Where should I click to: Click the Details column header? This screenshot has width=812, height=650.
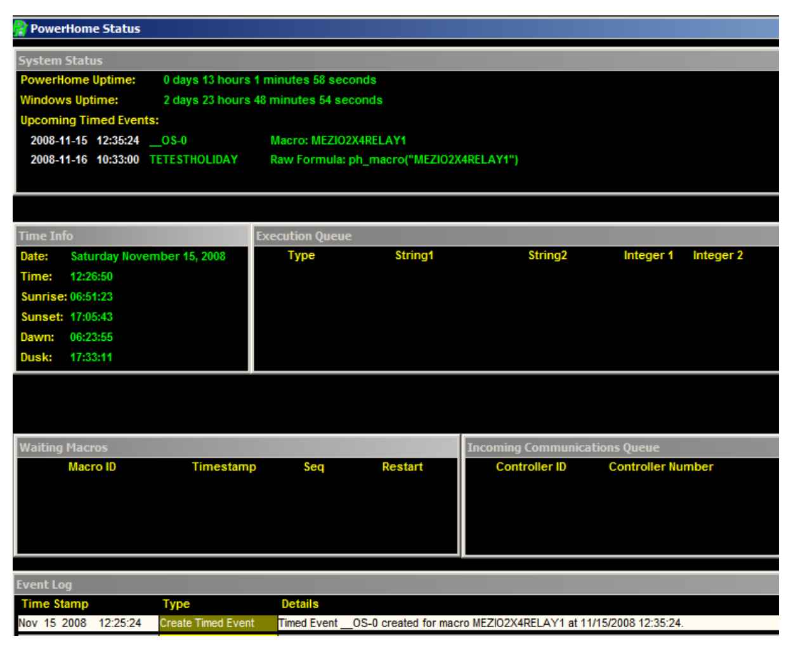pyautogui.click(x=300, y=604)
